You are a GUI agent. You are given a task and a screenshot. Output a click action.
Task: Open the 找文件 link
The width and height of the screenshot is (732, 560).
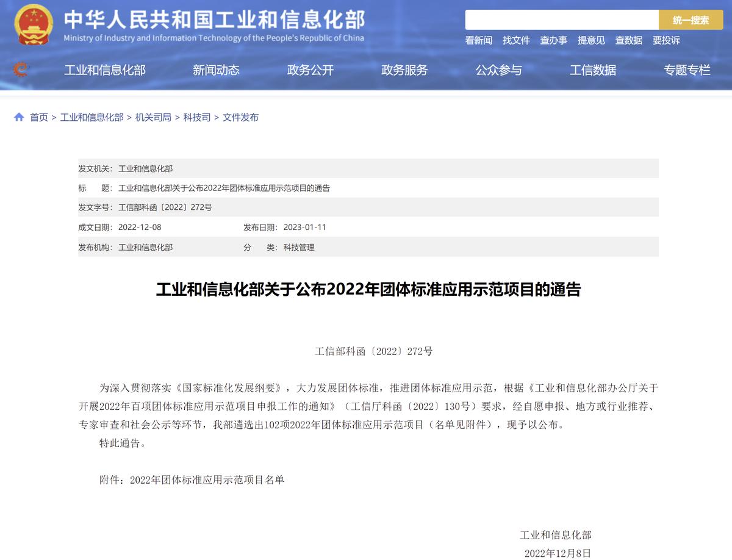pyautogui.click(x=516, y=40)
